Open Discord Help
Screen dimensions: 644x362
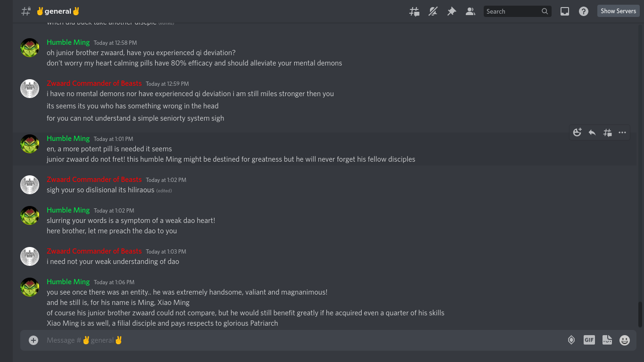tap(584, 11)
